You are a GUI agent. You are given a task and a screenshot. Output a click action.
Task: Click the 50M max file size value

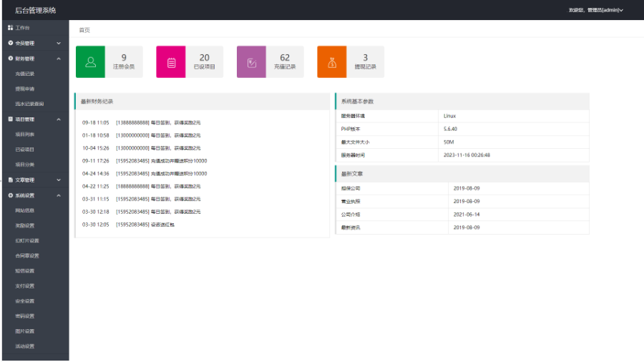tap(449, 142)
